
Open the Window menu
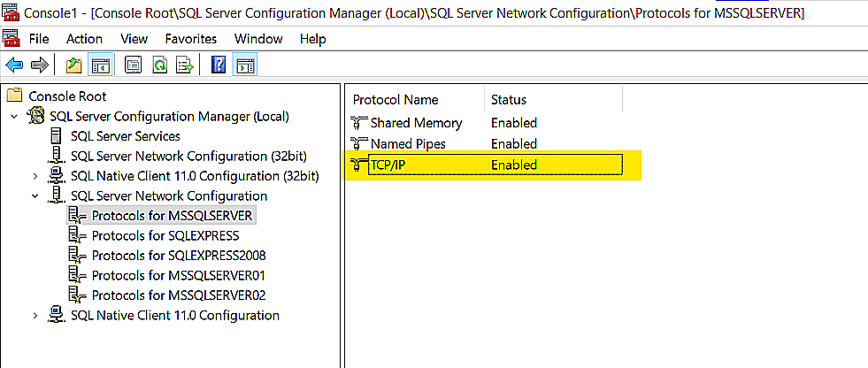(x=258, y=39)
